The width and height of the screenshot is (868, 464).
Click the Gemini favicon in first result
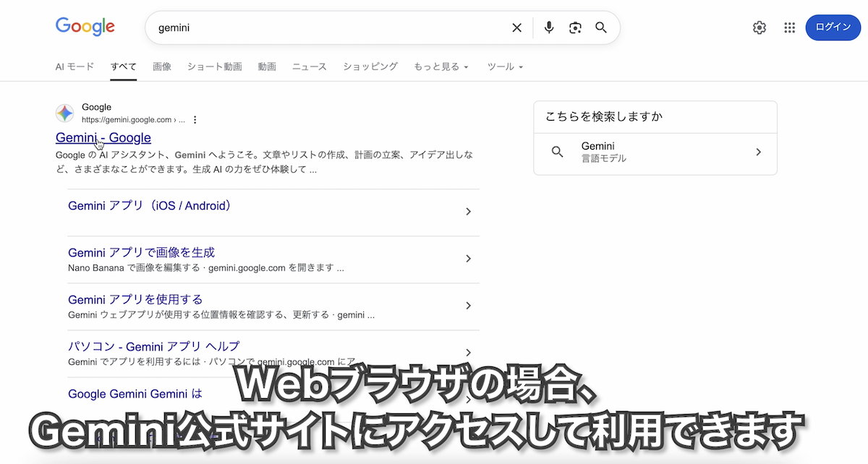(64, 113)
